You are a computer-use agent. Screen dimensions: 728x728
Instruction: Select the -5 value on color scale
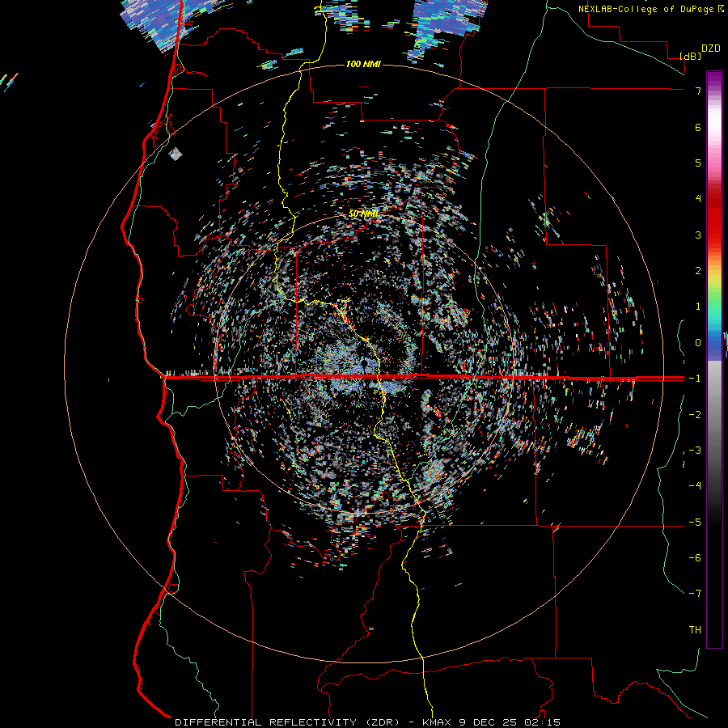click(695, 523)
